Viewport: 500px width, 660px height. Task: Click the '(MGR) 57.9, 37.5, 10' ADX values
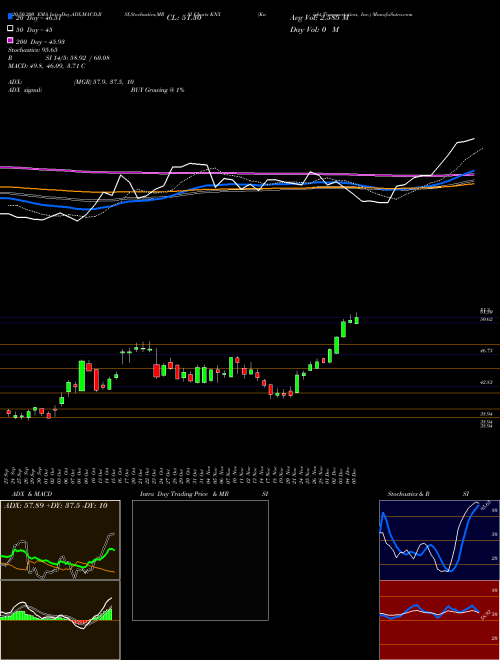pyautogui.click(x=104, y=82)
